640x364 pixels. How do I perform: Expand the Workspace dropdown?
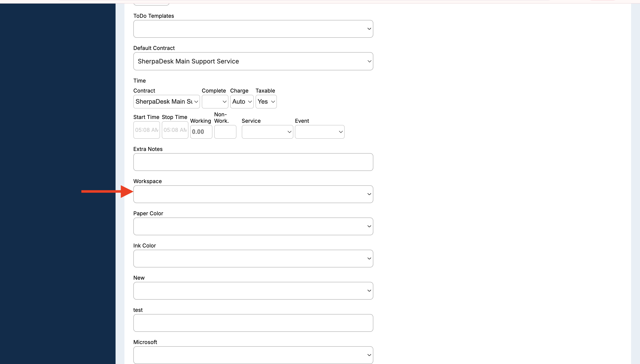pos(253,194)
